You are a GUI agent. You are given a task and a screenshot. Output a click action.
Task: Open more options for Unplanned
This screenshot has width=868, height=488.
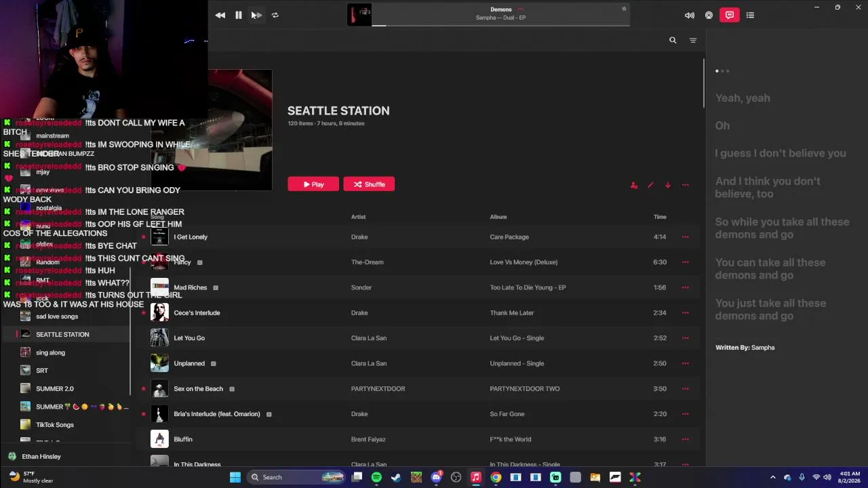686,363
